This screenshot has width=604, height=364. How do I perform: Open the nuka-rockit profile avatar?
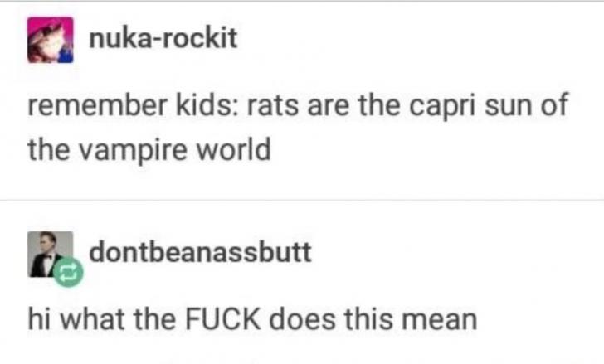point(50,40)
